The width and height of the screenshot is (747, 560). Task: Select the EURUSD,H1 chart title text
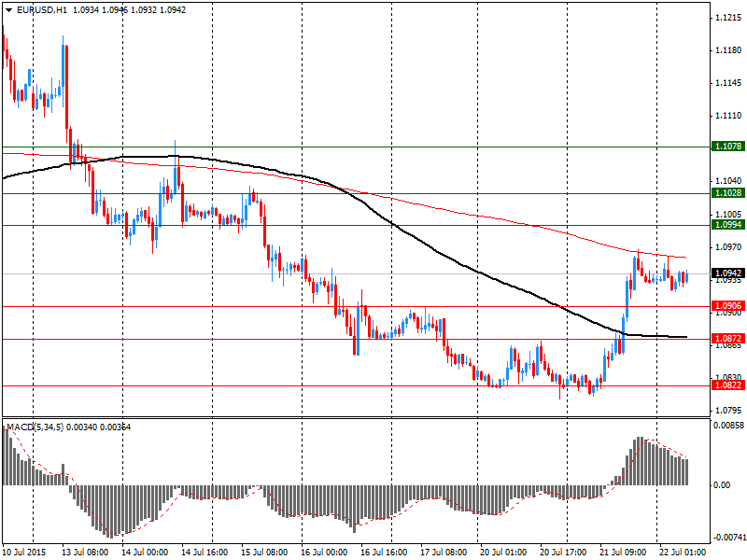[x=41, y=10]
